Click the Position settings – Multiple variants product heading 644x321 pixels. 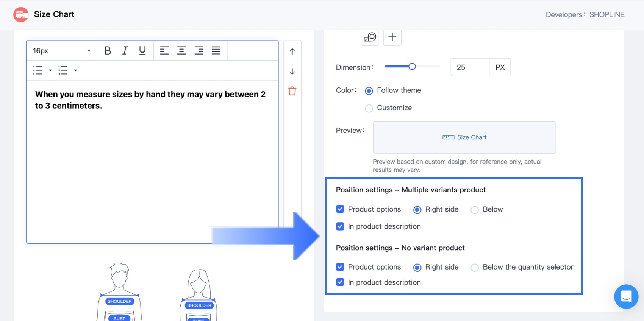(411, 190)
